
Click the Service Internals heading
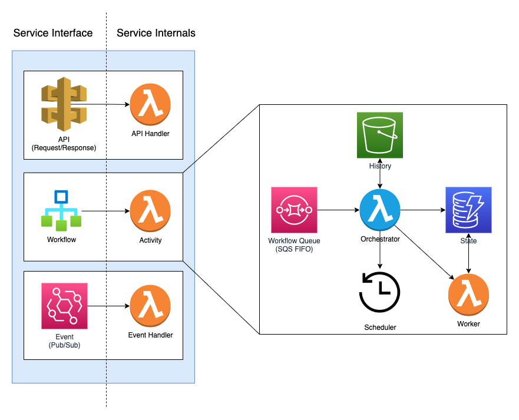[x=157, y=33]
